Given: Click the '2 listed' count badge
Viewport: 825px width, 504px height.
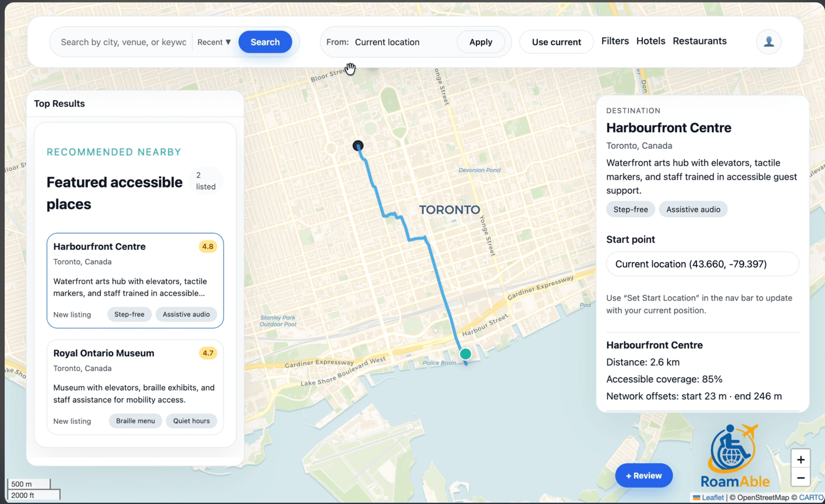Looking at the screenshot, I should click(206, 181).
